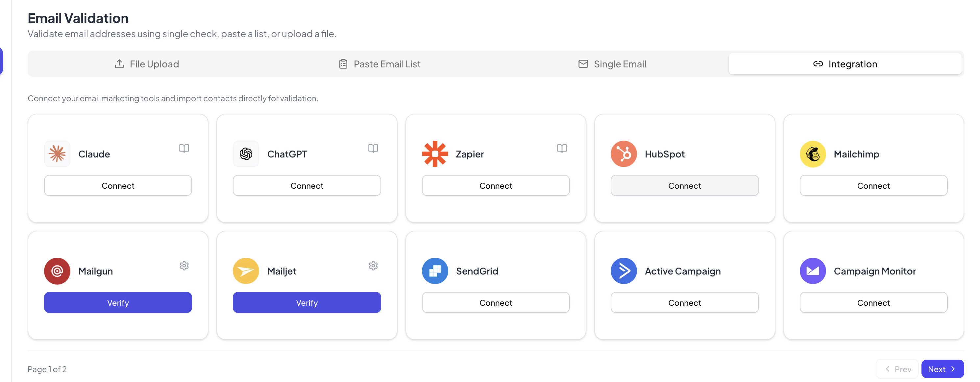Verify contacts from Mailjet

pos(306,302)
